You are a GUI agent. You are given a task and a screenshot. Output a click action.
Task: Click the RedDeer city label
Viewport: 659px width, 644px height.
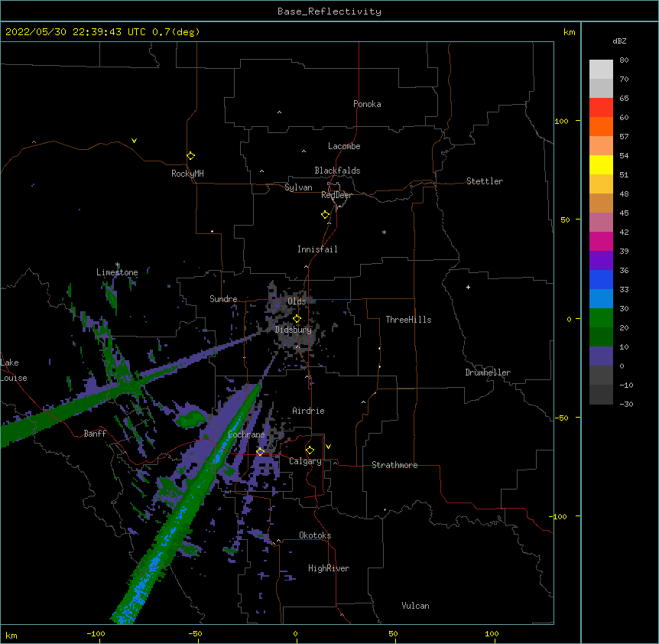336,195
